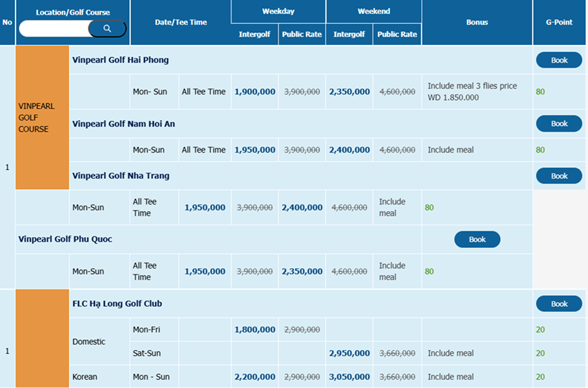Click the Weekday header
The width and height of the screenshot is (588, 388).
[278, 11]
